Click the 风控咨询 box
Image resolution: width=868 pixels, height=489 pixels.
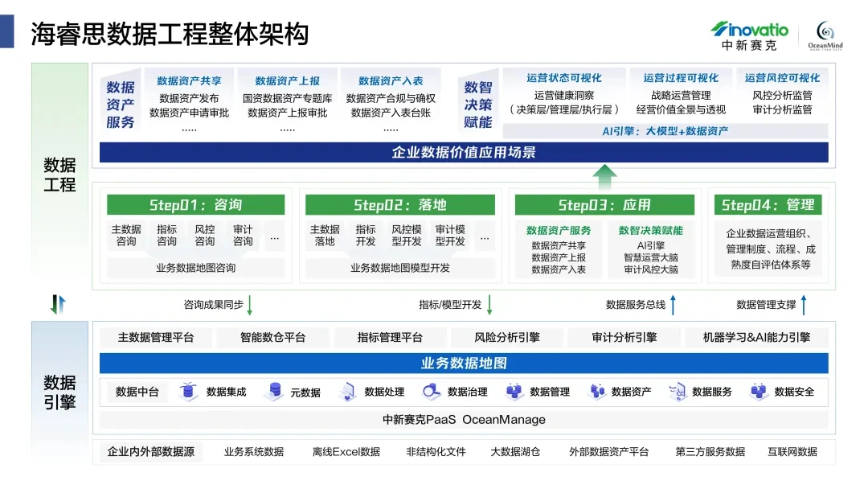coord(205,236)
